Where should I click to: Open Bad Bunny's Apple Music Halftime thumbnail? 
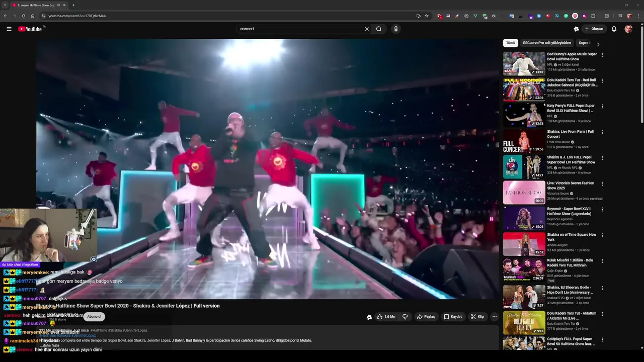tap(524, 63)
